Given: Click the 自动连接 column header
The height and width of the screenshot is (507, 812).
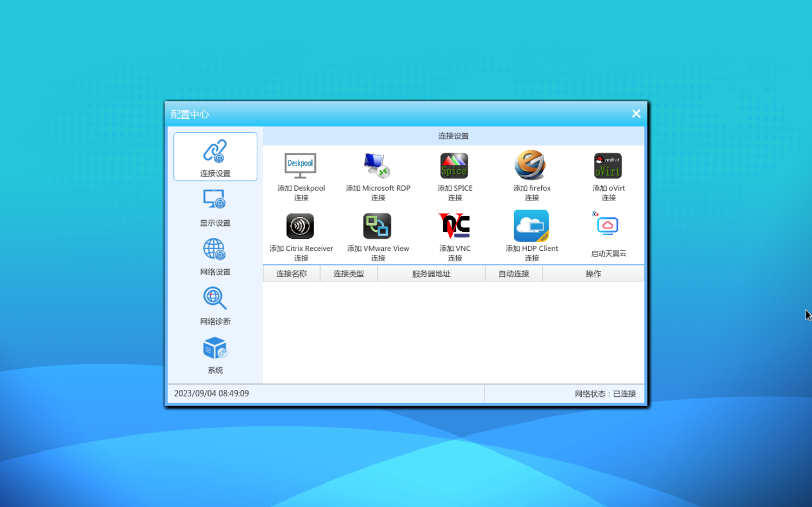Looking at the screenshot, I should [x=514, y=273].
